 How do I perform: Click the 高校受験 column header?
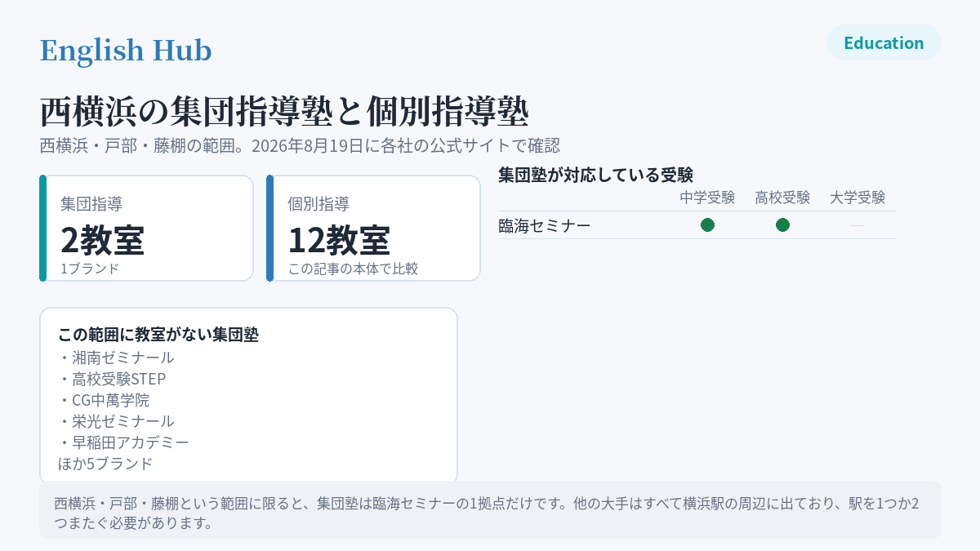point(782,198)
